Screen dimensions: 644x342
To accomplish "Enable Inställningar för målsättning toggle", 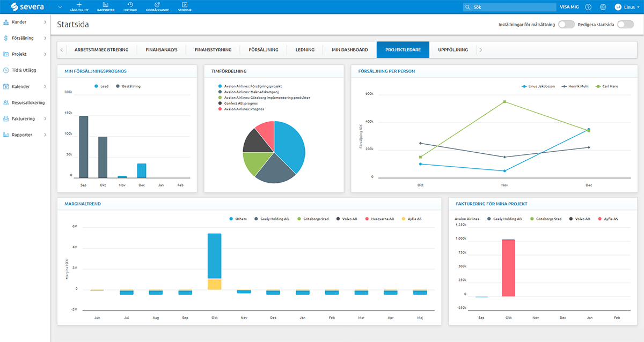I will (566, 25).
